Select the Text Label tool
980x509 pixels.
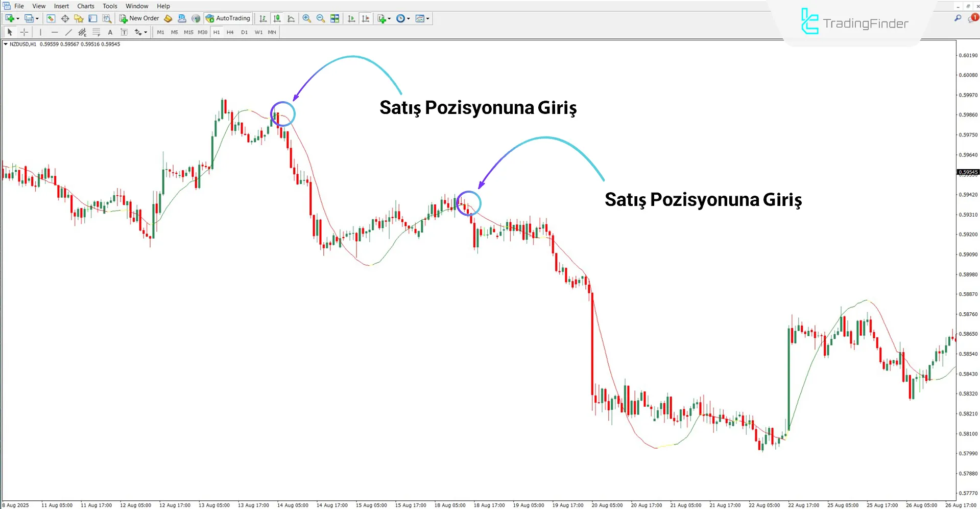pyautogui.click(x=124, y=32)
